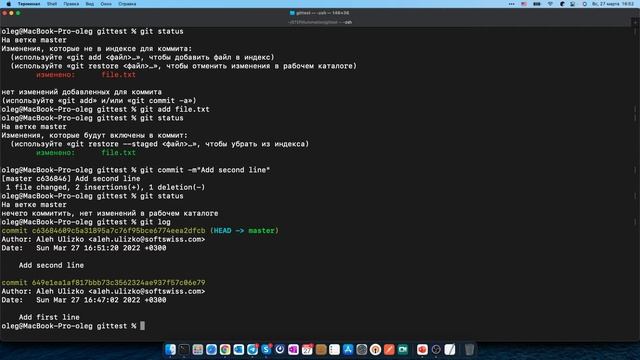The height and width of the screenshot is (360, 640).
Task: Open Outlook from the Dock
Action: pos(239,349)
